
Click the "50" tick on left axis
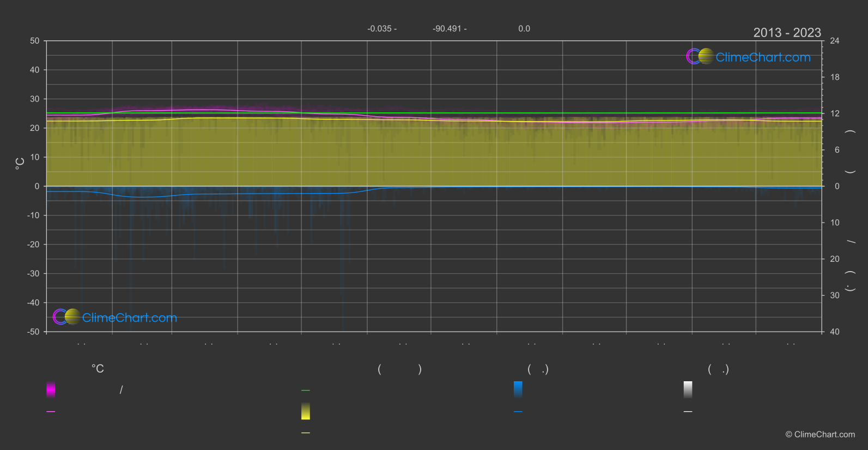click(35, 41)
